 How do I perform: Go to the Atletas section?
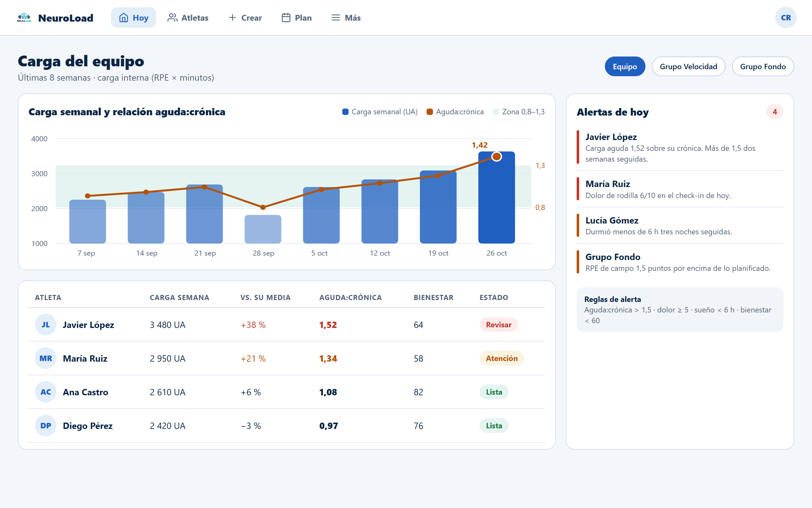188,17
